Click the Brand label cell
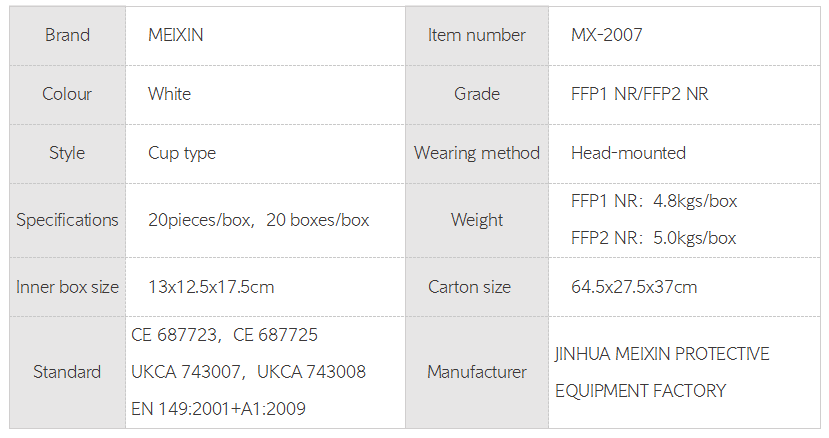829x438 pixels. 67,35
